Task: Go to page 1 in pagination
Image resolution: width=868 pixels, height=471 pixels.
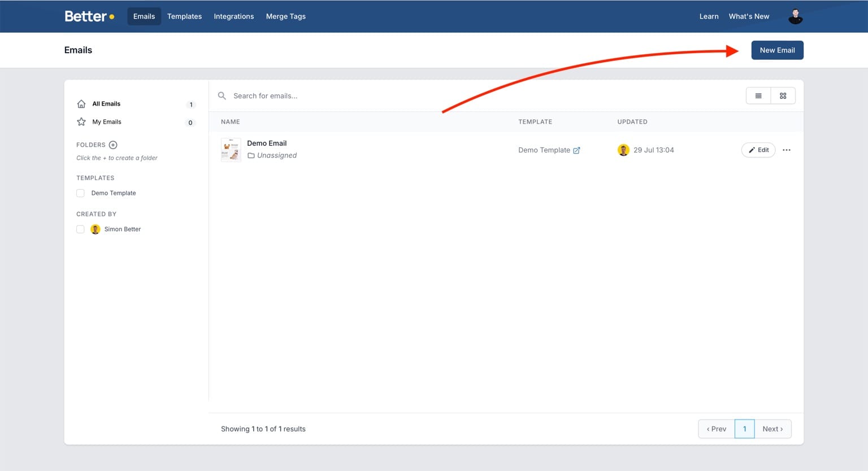Action: [x=744, y=429]
